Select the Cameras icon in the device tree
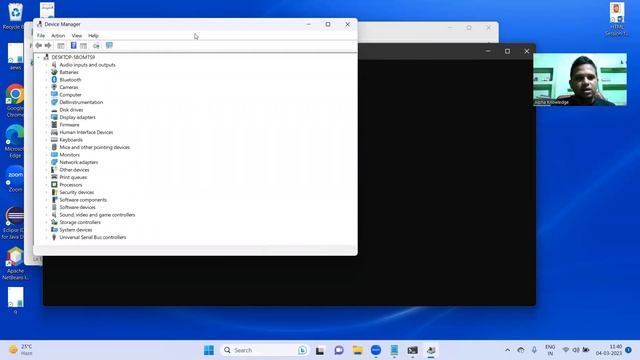The width and height of the screenshot is (640, 360). click(54, 87)
